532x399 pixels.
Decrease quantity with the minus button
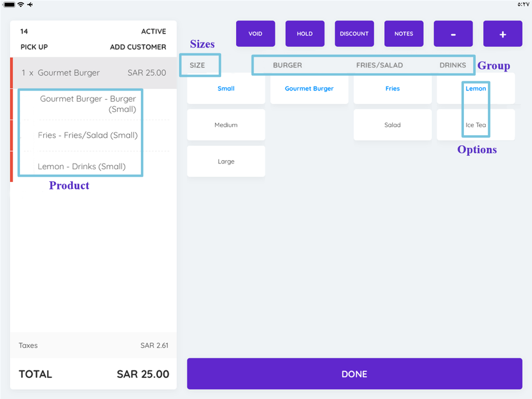coord(453,34)
